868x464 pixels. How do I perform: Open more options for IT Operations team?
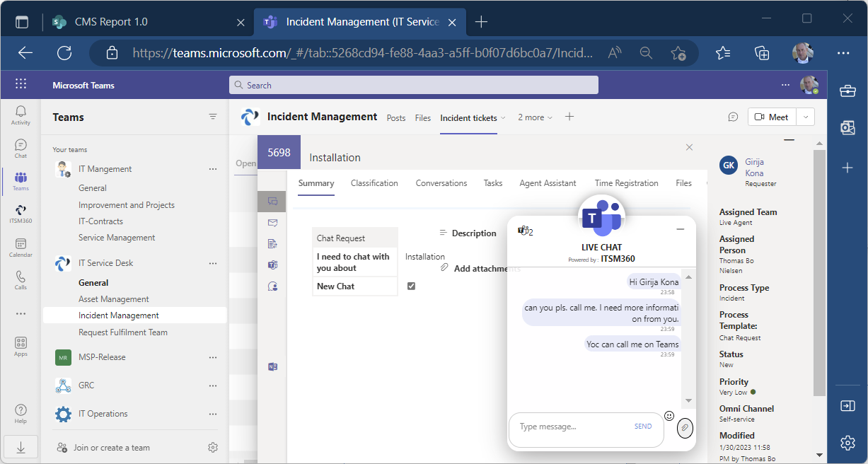coord(213,414)
